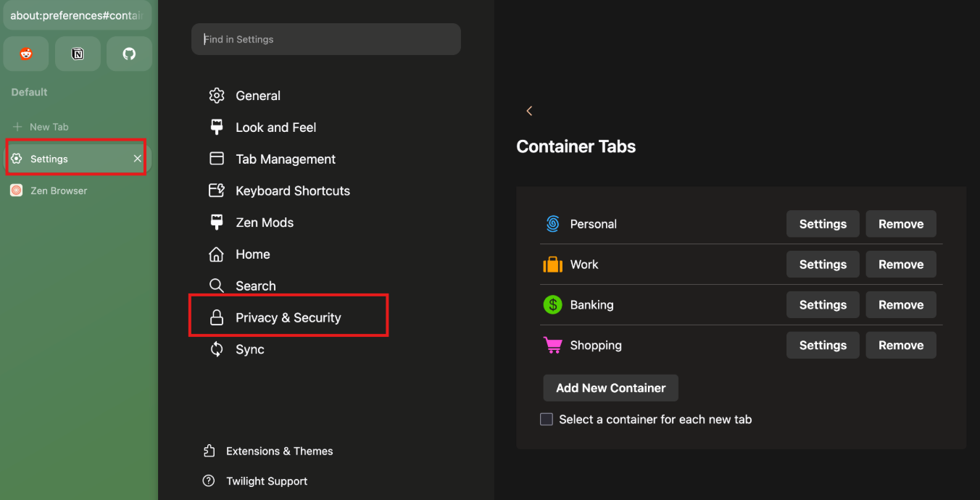
Task: Click the Banking container dollar icon
Action: (552, 304)
